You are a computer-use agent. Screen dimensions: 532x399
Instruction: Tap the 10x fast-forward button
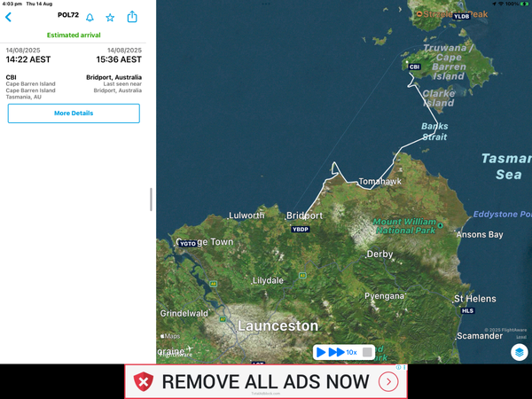[342, 352]
